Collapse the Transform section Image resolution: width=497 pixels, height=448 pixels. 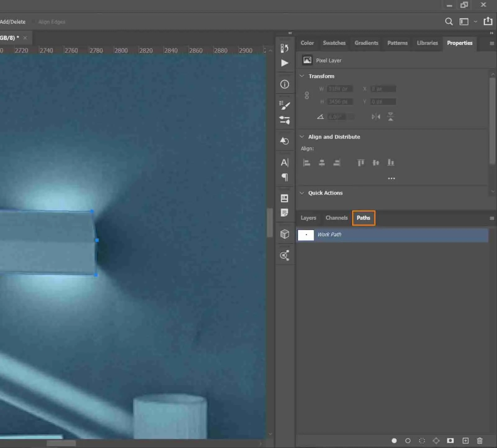302,76
